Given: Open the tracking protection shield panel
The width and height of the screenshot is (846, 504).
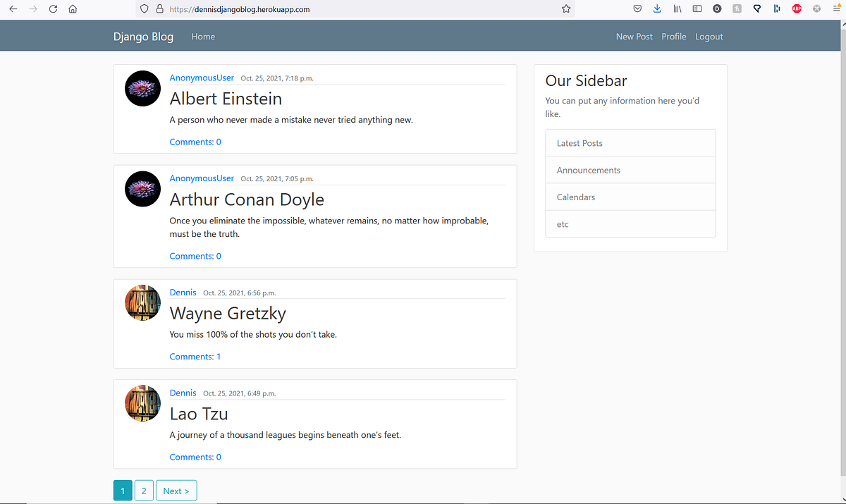Looking at the screenshot, I should [x=144, y=8].
